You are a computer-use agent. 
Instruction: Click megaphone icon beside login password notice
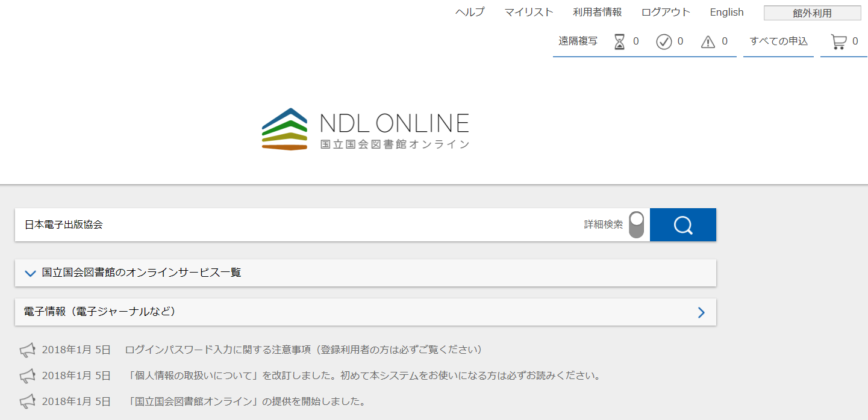28,350
